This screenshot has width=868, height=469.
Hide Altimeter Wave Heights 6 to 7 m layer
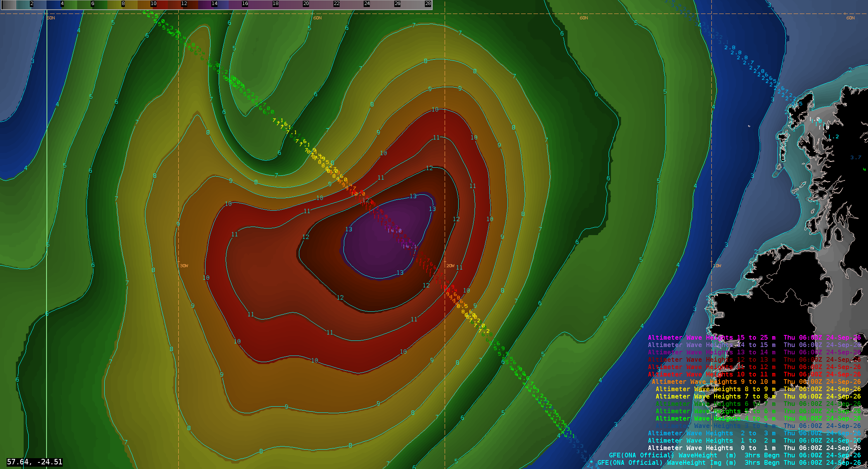click(758, 404)
